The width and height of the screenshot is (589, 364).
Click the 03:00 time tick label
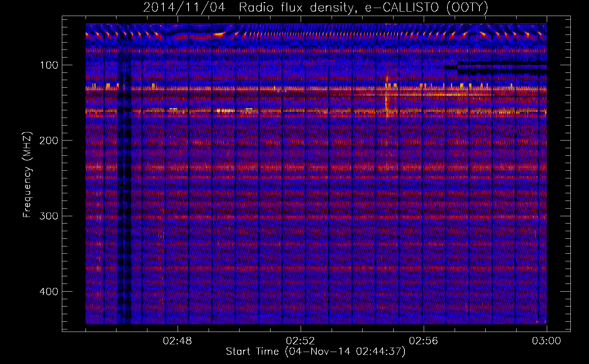[x=546, y=341]
